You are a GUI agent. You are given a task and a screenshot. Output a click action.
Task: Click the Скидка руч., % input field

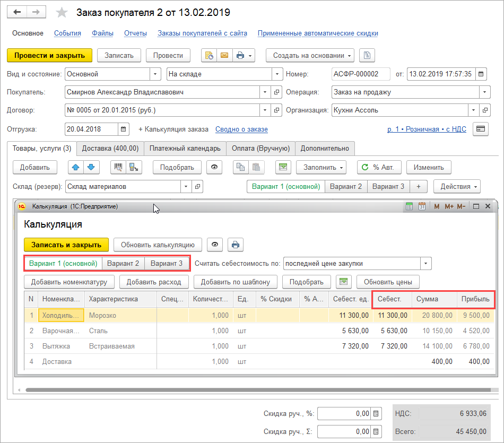344,414
